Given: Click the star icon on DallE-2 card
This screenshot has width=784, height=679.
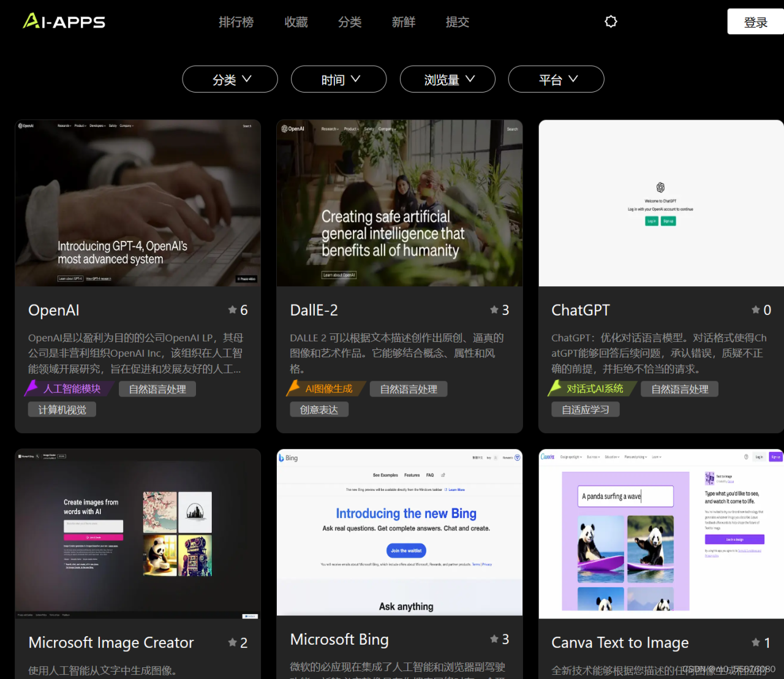Looking at the screenshot, I should pos(494,310).
